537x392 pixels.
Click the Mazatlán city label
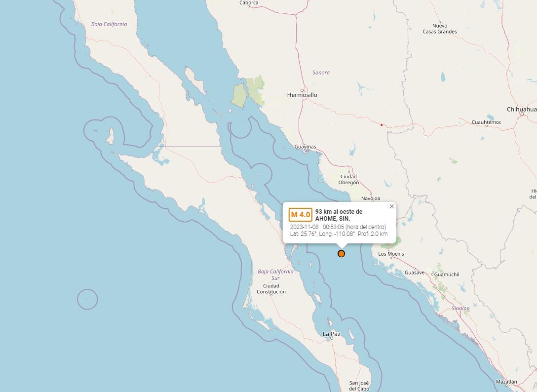pos(506,382)
